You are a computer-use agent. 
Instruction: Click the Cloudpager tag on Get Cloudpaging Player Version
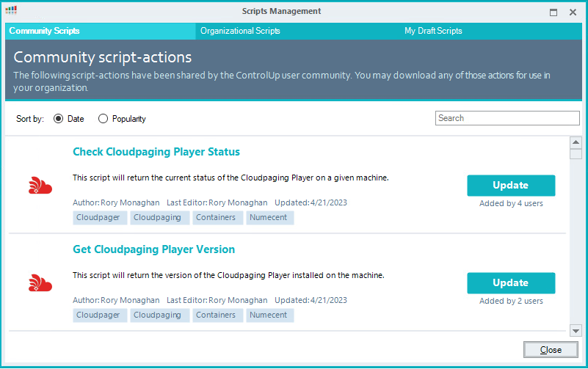click(x=100, y=315)
